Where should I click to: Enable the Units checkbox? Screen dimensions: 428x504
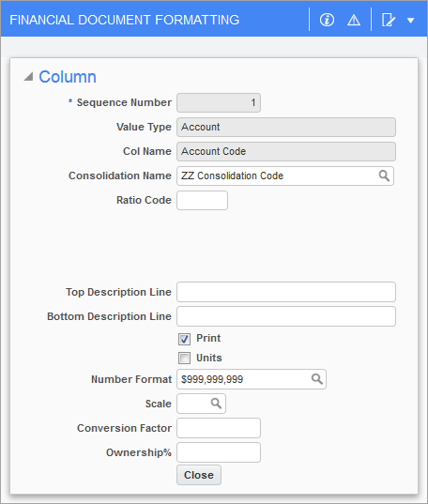(x=184, y=358)
